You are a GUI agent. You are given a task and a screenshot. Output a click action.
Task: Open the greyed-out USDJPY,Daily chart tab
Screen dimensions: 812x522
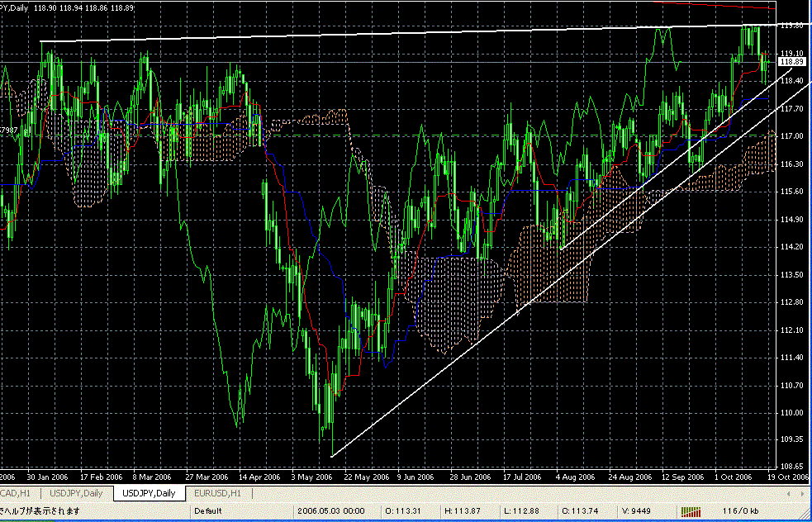75,493
